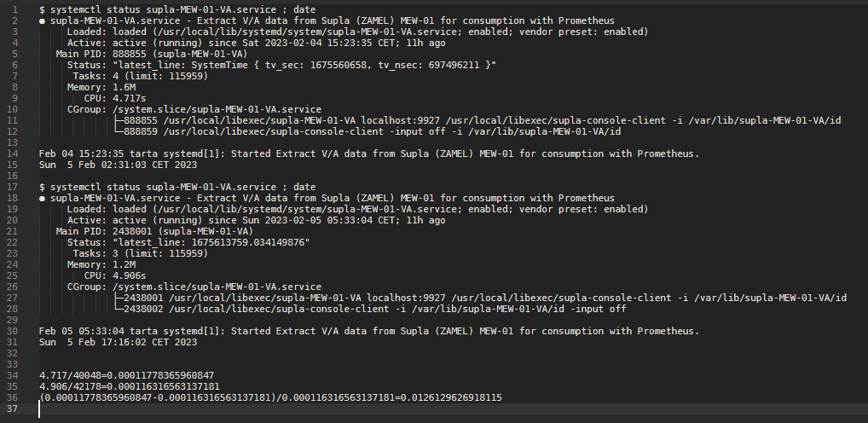This screenshot has width=868, height=423.
Task: Click the 4.906/42178 calculation line
Action: [126, 386]
